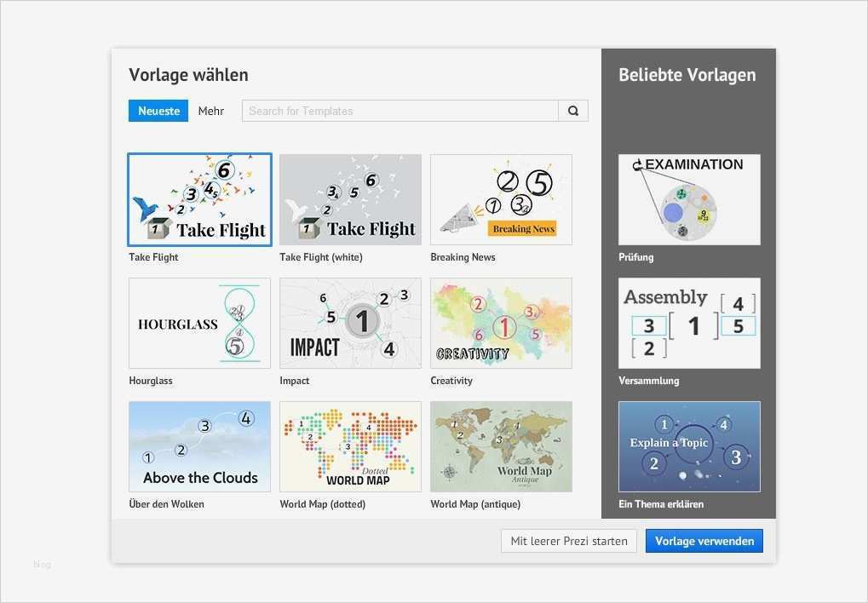Click the search magnifier icon
Screen dimensions: 868x603
572,111
